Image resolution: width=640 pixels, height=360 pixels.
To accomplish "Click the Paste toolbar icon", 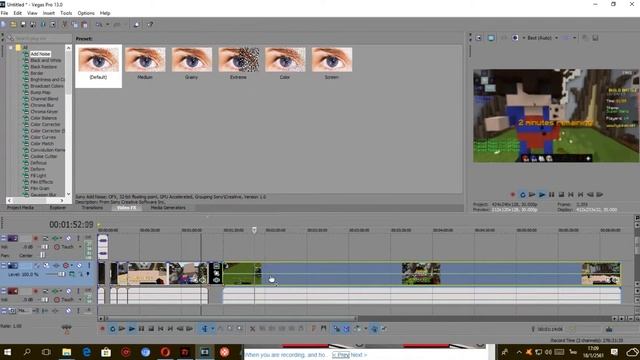I will (84, 24).
